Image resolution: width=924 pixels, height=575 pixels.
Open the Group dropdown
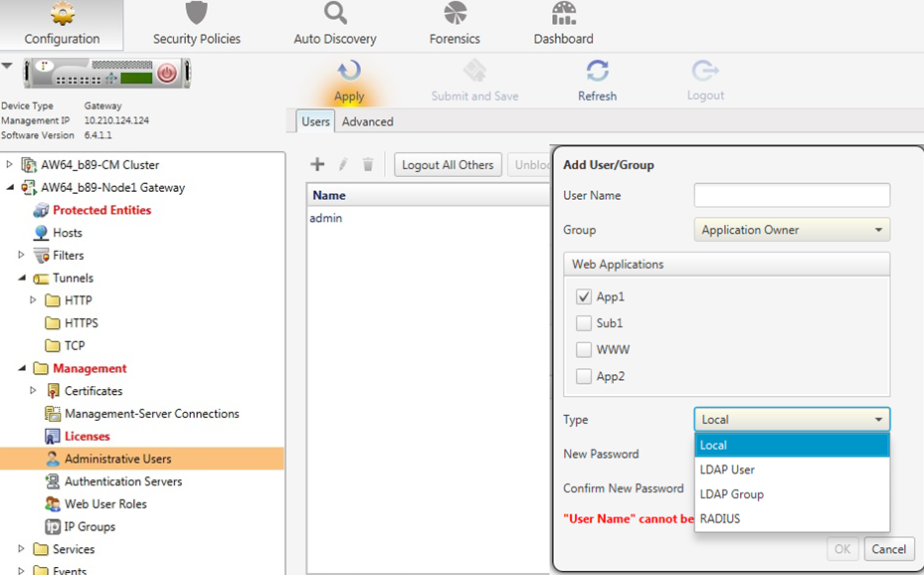[791, 230]
